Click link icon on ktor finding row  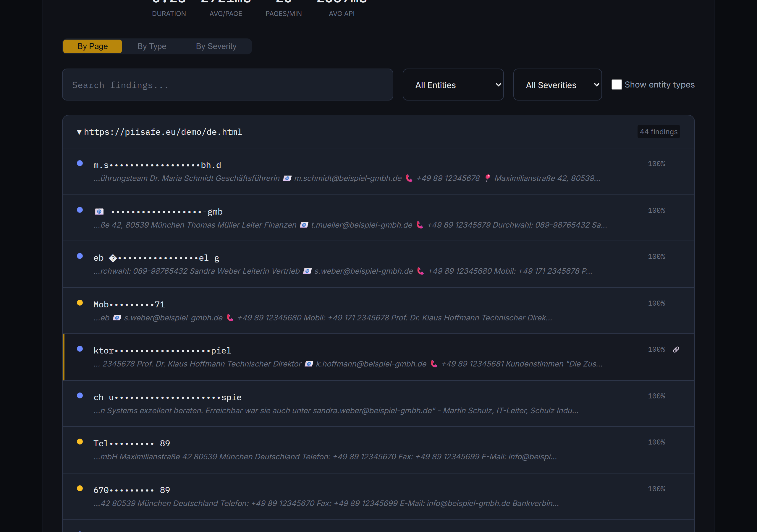tap(676, 349)
